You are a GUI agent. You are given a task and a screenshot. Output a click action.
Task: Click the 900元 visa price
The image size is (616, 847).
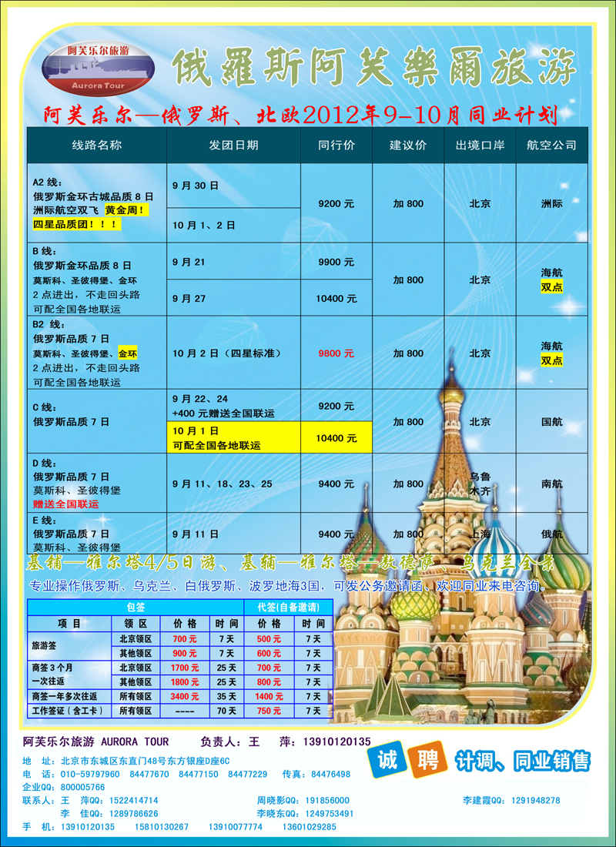tap(184, 653)
